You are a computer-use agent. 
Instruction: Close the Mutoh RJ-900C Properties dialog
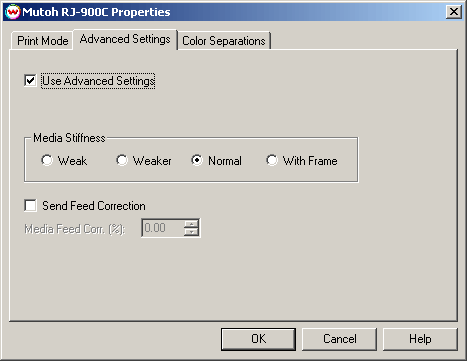click(454, 12)
